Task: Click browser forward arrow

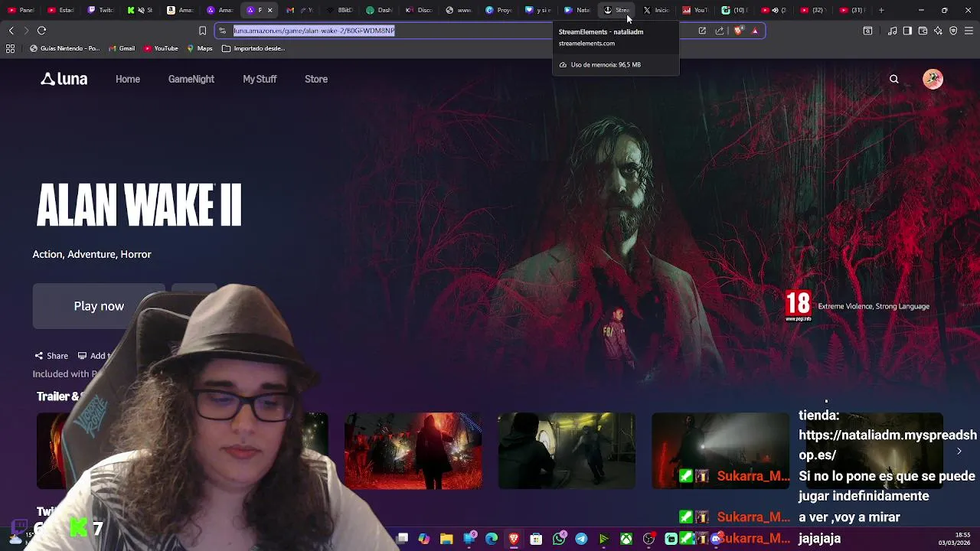Action: 26,31
